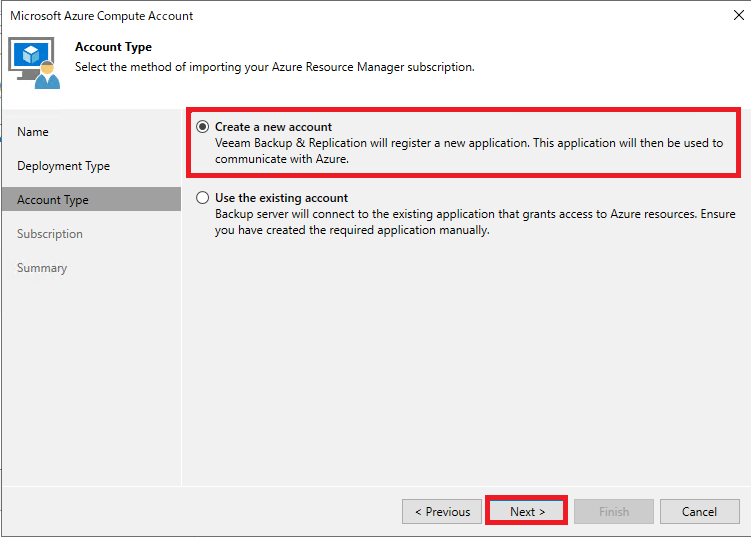Select the Use the existing account radio button
The width and height of the screenshot is (751, 537).
[203, 198]
